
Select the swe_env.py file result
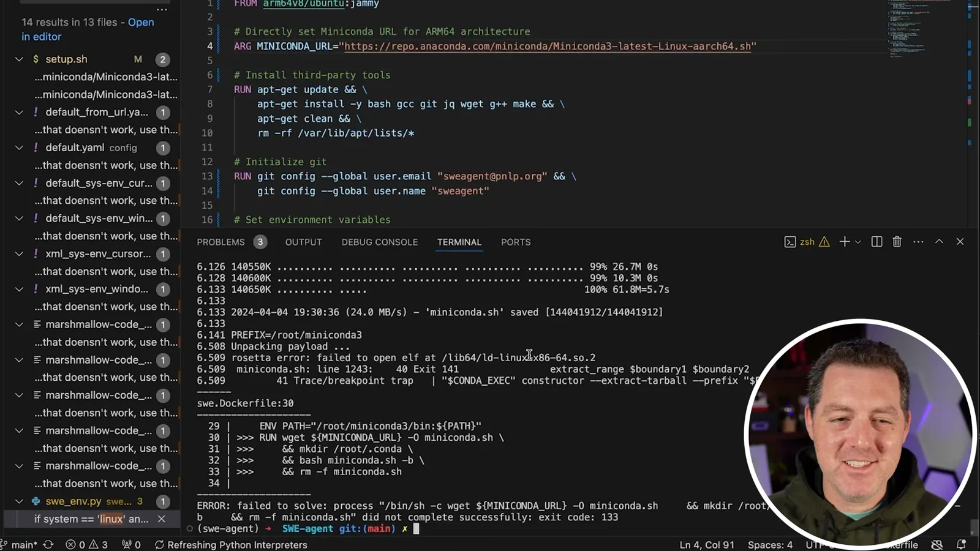[73, 501]
